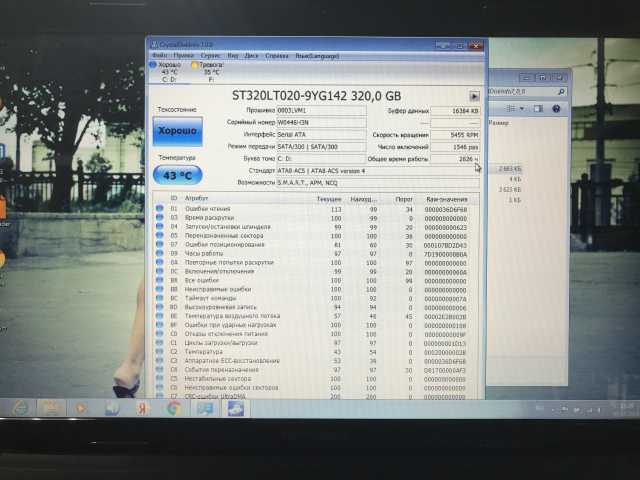Click the Скорость вращения 5455 RPM value

tap(455, 135)
